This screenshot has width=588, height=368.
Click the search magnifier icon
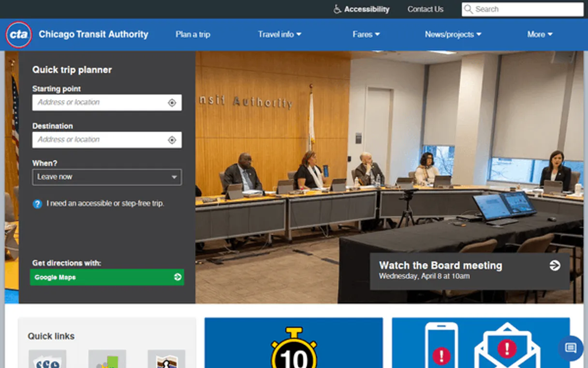coord(468,9)
